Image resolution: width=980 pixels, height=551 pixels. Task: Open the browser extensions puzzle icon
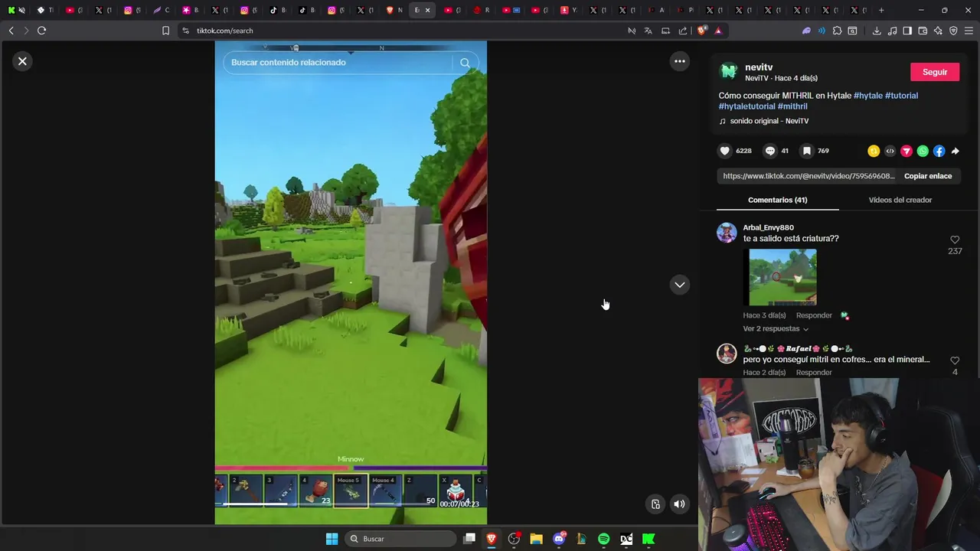(837, 31)
